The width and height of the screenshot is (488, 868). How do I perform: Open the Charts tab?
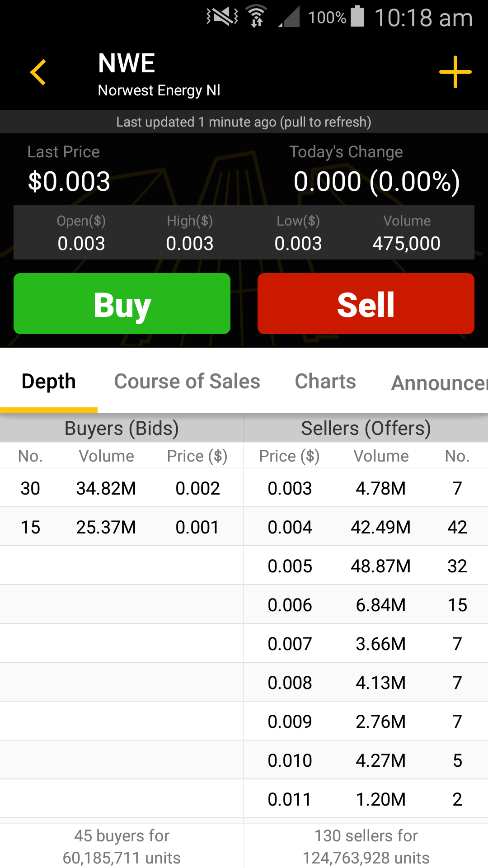point(325,382)
